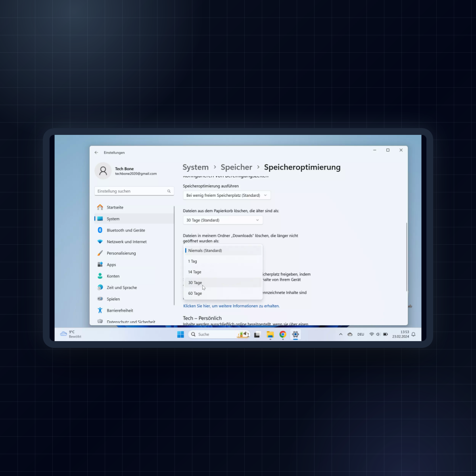Click the Settings gear in the taskbar
Screen dimensions: 476x476
(x=296, y=334)
